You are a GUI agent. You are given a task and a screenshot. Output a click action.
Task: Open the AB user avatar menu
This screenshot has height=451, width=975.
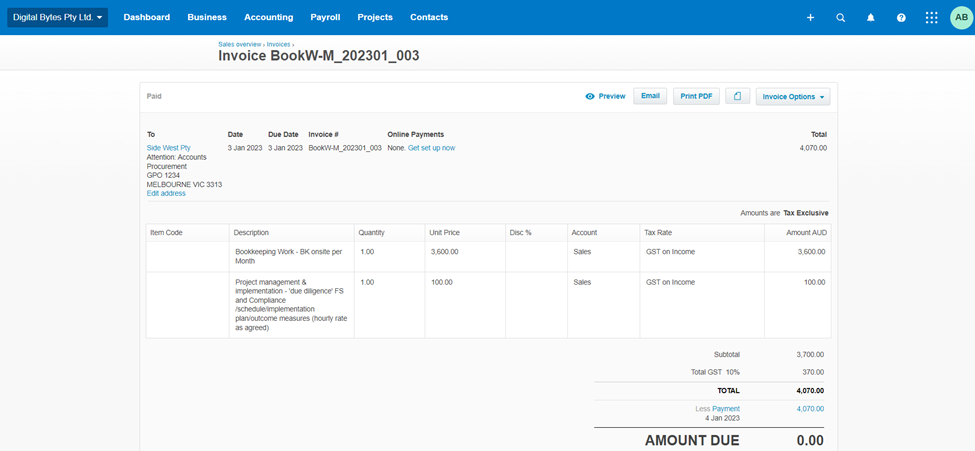[961, 17]
